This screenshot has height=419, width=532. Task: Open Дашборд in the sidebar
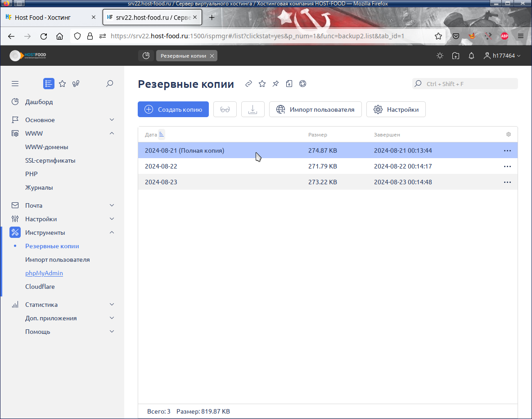pyautogui.click(x=39, y=102)
